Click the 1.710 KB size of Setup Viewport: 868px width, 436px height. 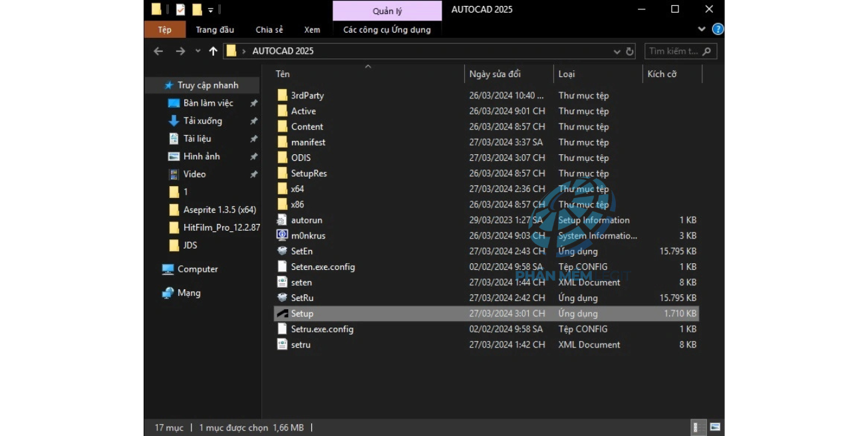tap(680, 314)
